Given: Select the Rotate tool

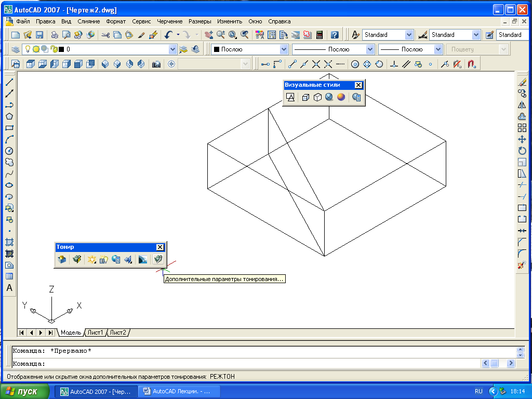Looking at the screenshot, I should pyautogui.click(x=522, y=151).
